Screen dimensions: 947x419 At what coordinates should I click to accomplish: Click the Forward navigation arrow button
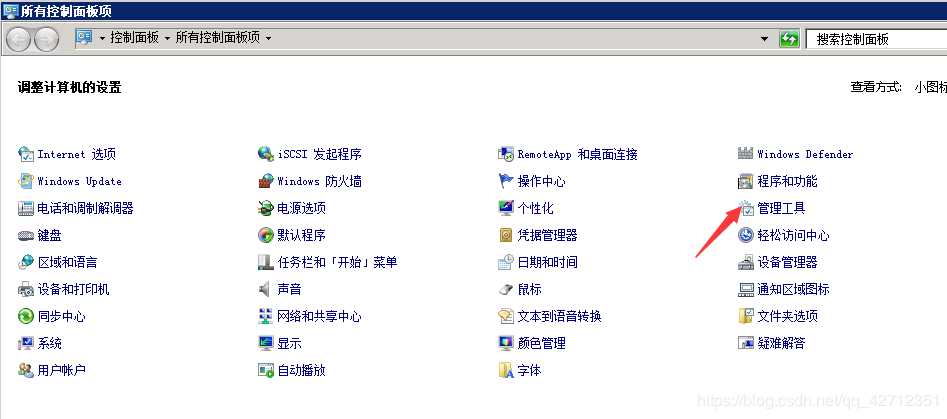coord(46,40)
